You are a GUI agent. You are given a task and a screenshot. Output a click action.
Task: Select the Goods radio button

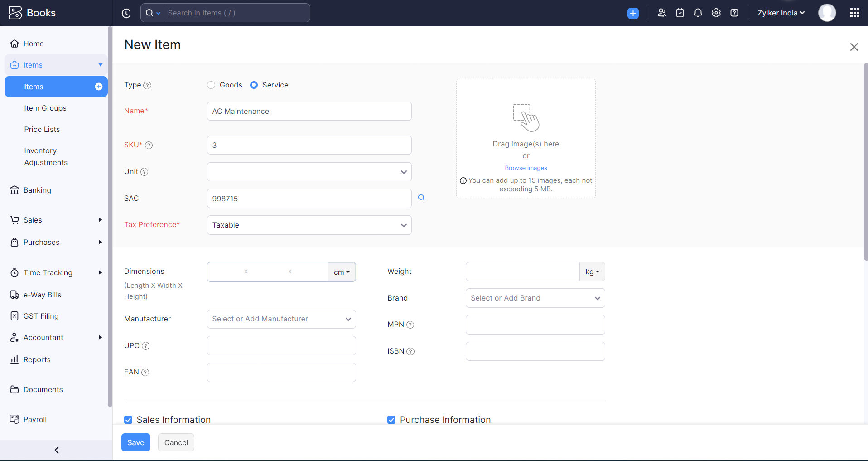click(x=211, y=85)
